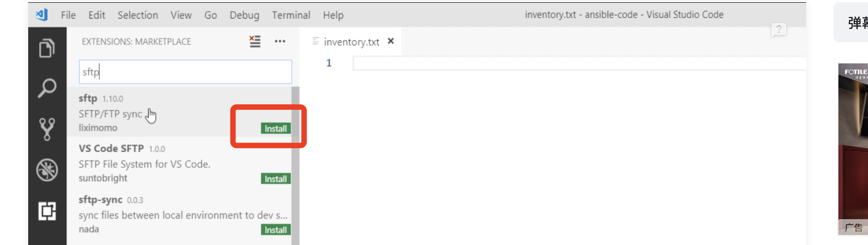Open the Extensions sidebar icon

pyautogui.click(x=47, y=211)
